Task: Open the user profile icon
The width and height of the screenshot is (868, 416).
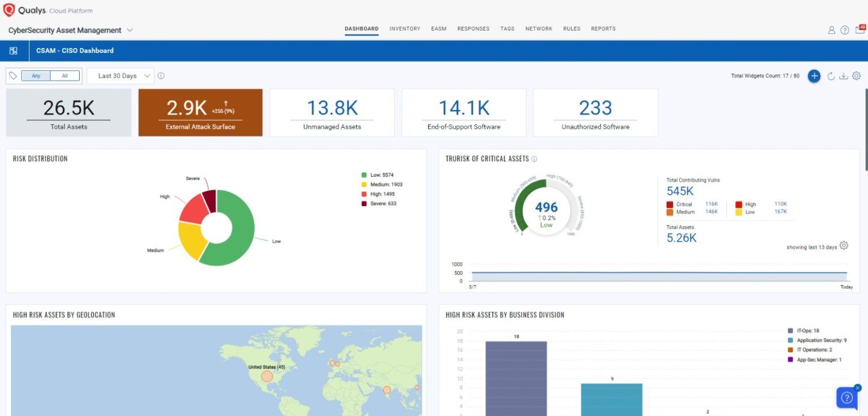Action: click(831, 30)
